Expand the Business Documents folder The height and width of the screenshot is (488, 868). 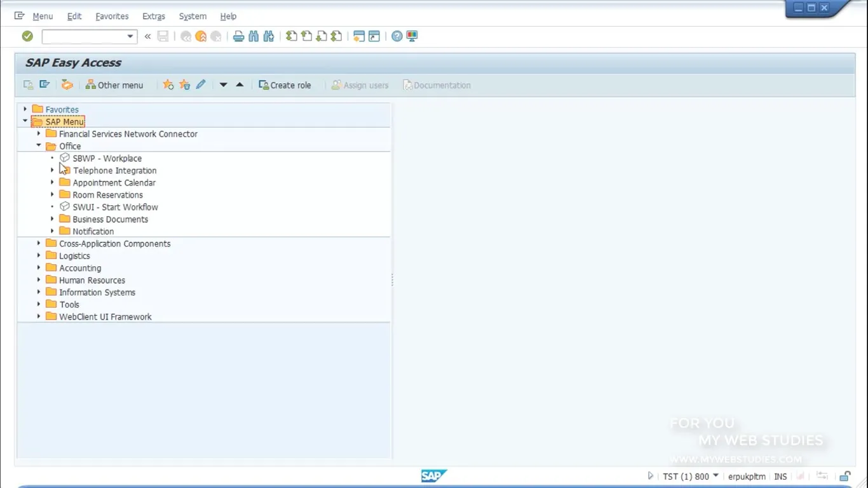click(x=52, y=219)
